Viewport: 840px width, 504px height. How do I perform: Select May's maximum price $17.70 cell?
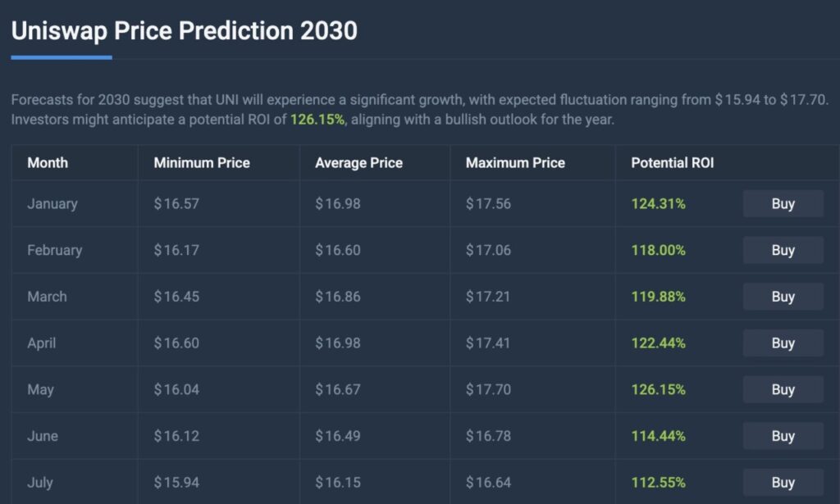[x=488, y=389]
